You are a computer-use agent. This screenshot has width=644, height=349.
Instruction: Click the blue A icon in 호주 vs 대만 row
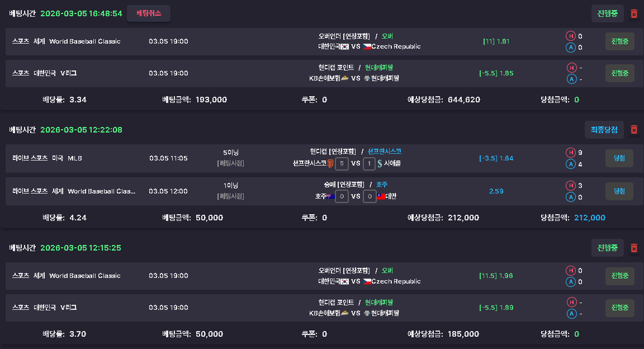pyautogui.click(x=571, y=197)
